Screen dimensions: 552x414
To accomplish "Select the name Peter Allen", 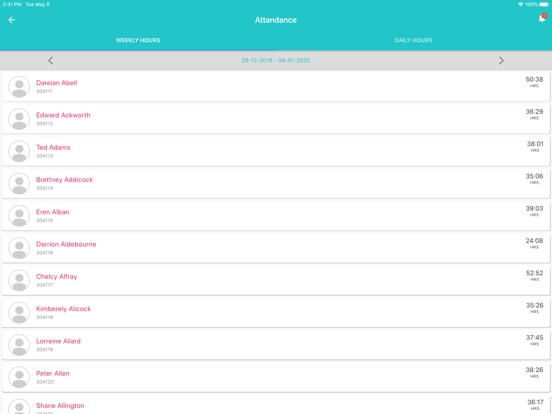I will (x=52, y=374).
